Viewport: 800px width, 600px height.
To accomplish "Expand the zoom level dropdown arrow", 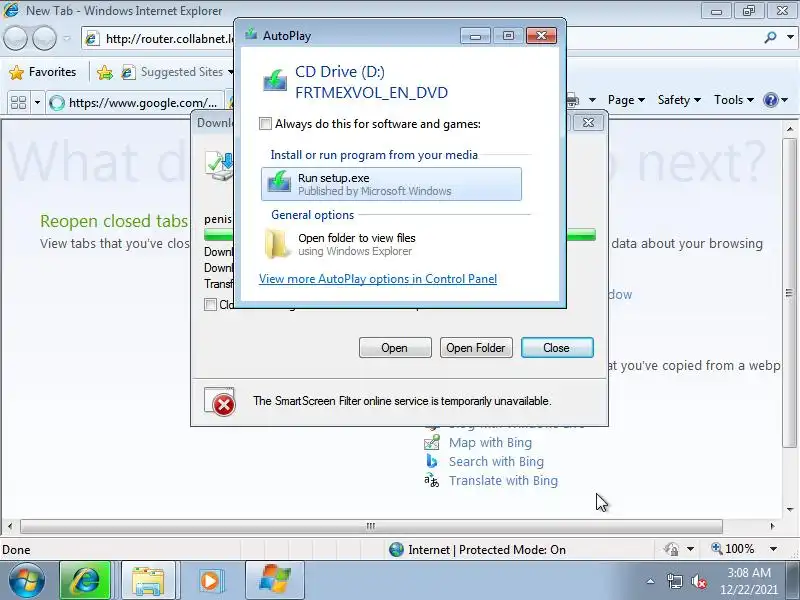I will [x=773, y=549].
